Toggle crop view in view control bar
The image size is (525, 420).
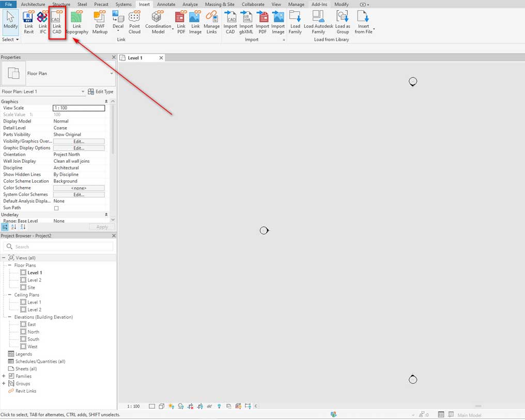coord(191,406)
